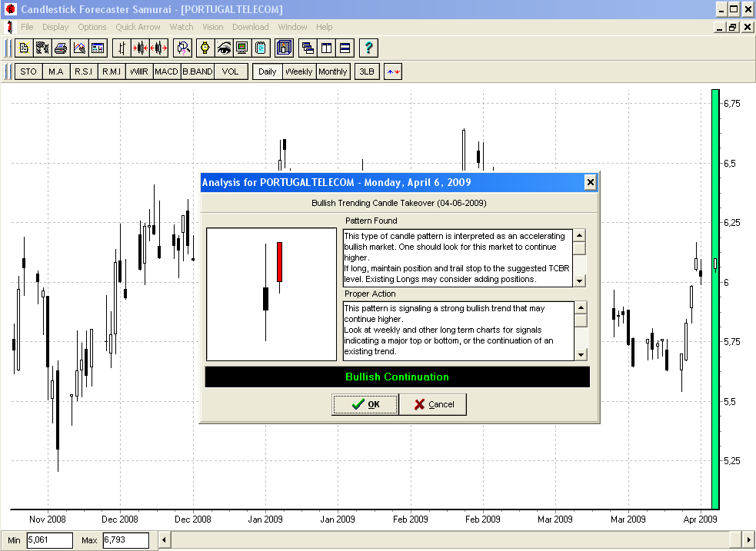Screen dimensions: 756x551
Task: Click the question mark help icon
Action: tap(369, 48)
